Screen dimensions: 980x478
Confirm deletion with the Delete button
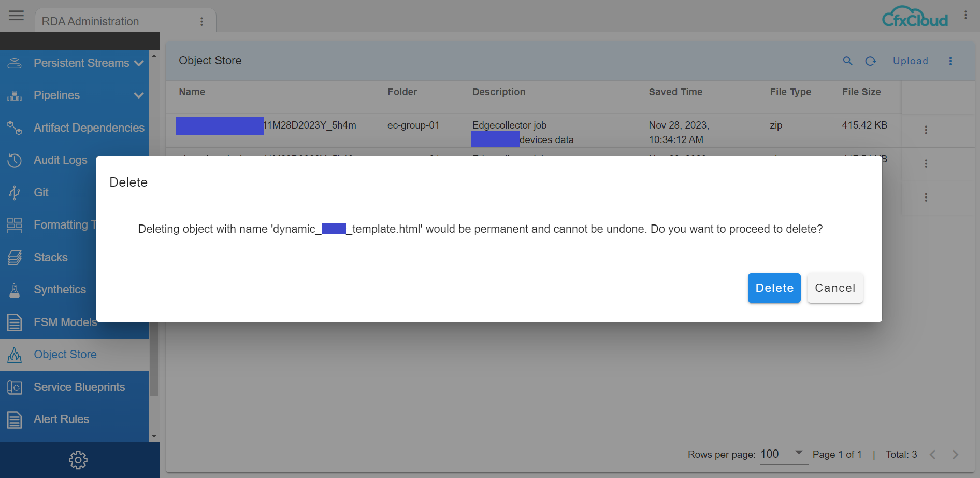(x=774, y=288)
